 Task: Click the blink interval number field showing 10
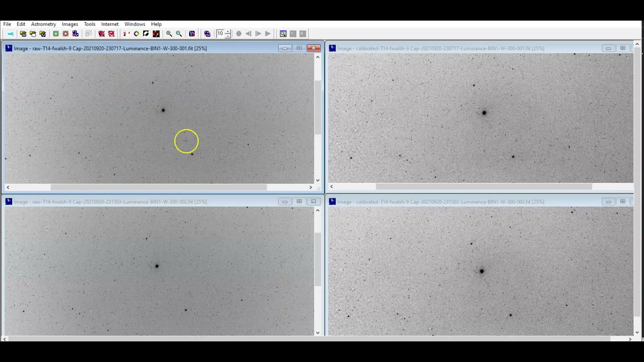pos(221,34)
